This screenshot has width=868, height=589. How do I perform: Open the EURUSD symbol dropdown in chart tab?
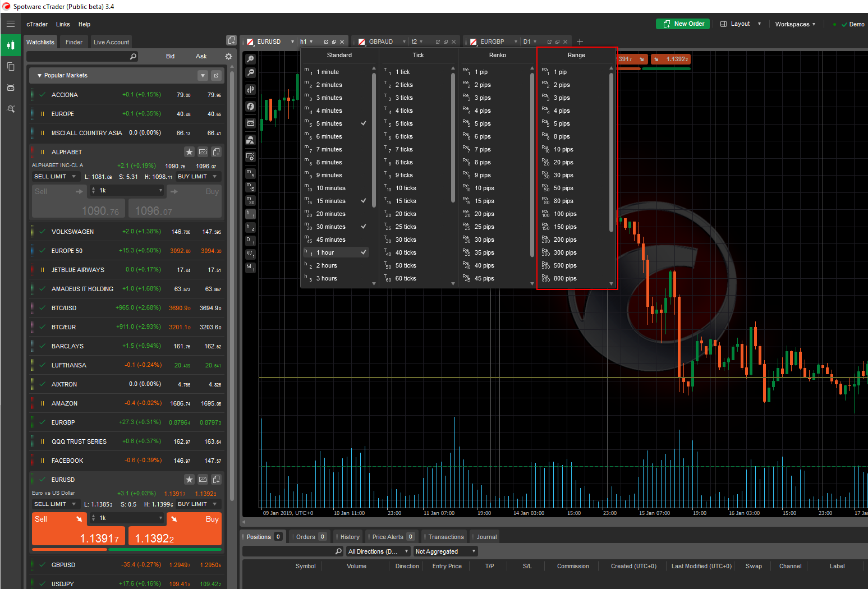point(292,42)
